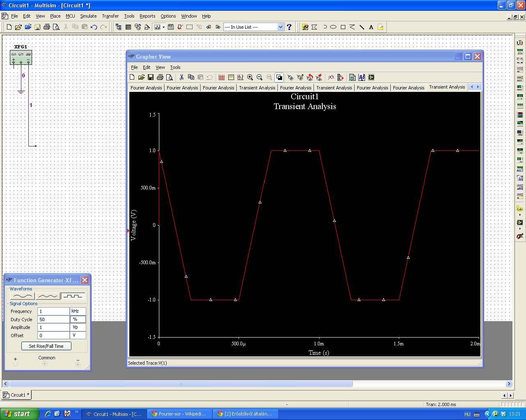Click the Set Rise/Fall Time button
The width and height of the screenshot is (526, 420).
coord(46,346)
